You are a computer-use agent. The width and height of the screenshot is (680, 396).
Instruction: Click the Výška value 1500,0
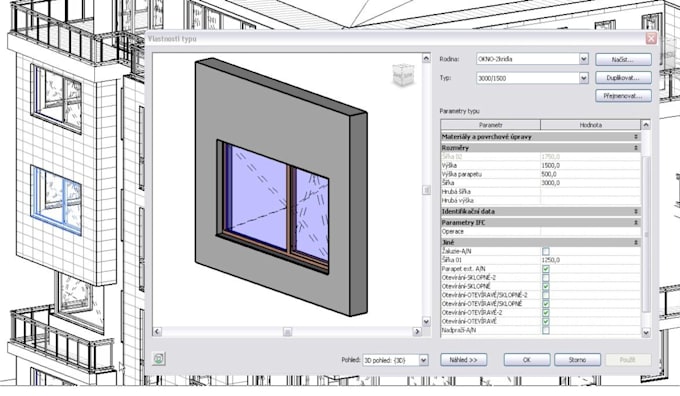pyautogui.click(x=590, y=165)
